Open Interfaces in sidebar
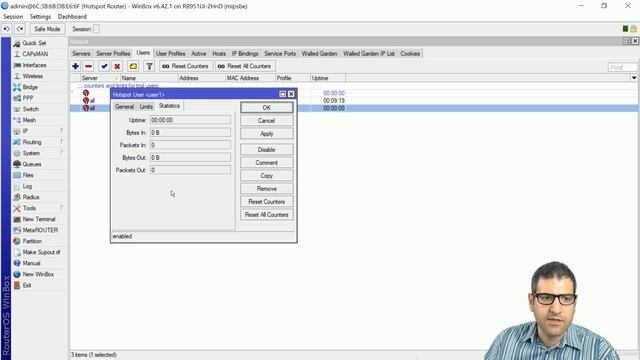This screenshot has width=640, height=360. pos(34,65)
